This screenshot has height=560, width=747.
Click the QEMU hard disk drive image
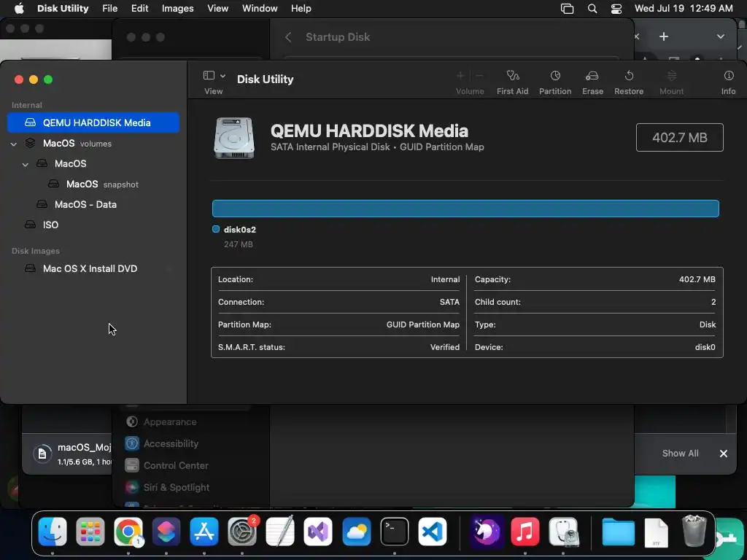(x=234, y=138)
